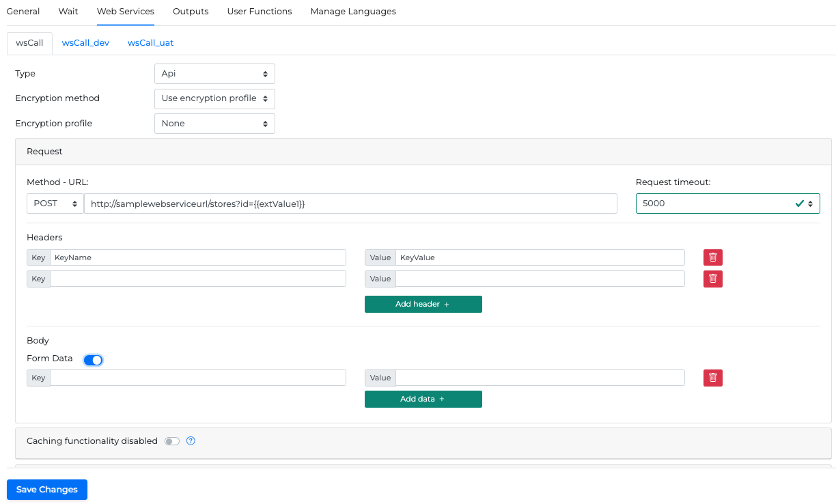Open the Type dropdown showing Api
The width and height of the screenshot is (836, 504).
pos(214,74)
